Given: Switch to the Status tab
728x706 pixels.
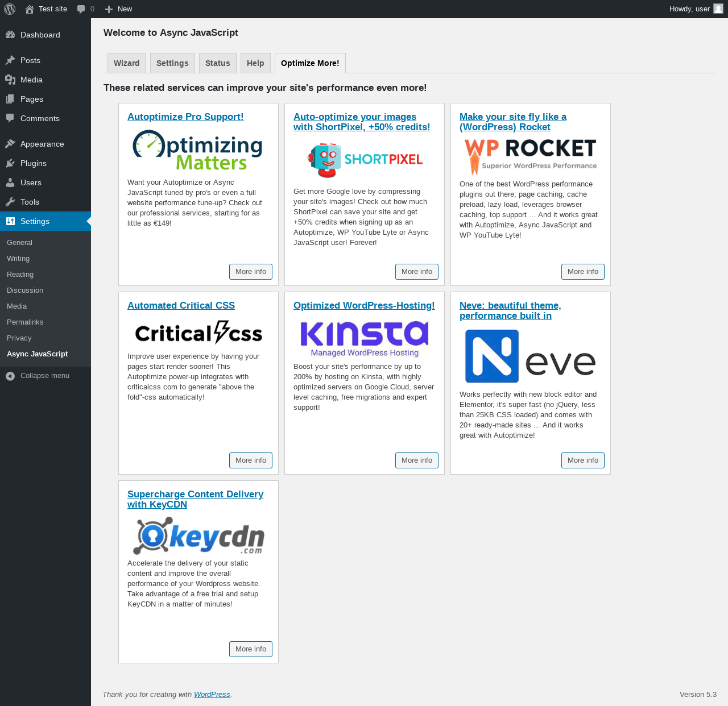Looking at the screenshot, I should pos(218,63).
